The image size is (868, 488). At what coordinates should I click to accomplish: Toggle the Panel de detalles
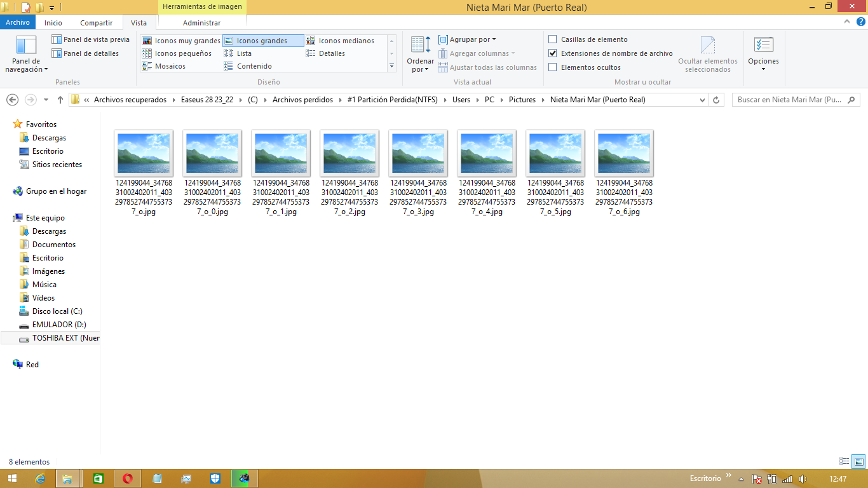[85, 53]
